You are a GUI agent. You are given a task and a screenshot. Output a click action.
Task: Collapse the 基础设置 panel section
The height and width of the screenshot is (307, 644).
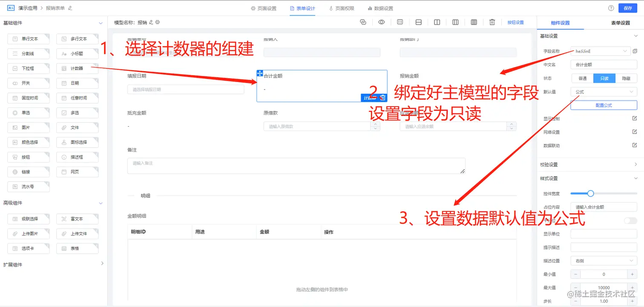click(636, 36)
